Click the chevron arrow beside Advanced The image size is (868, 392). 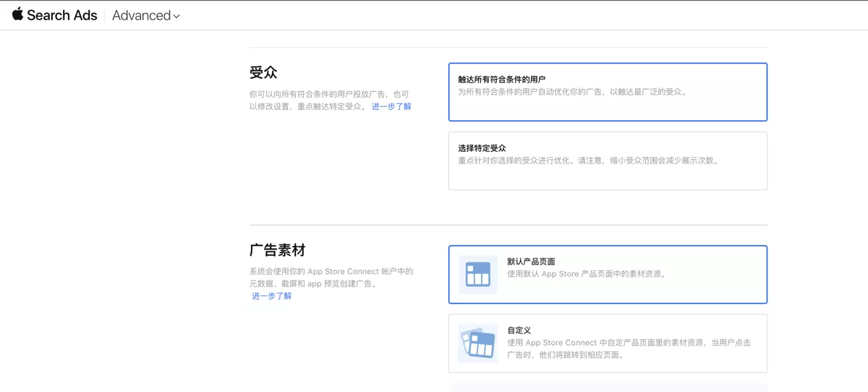coord(176,16)
